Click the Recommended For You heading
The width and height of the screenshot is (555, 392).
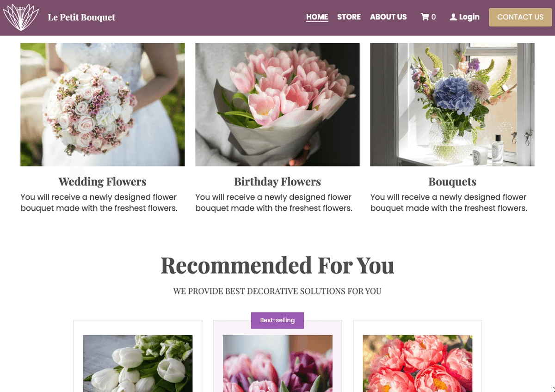coord(277,265)
